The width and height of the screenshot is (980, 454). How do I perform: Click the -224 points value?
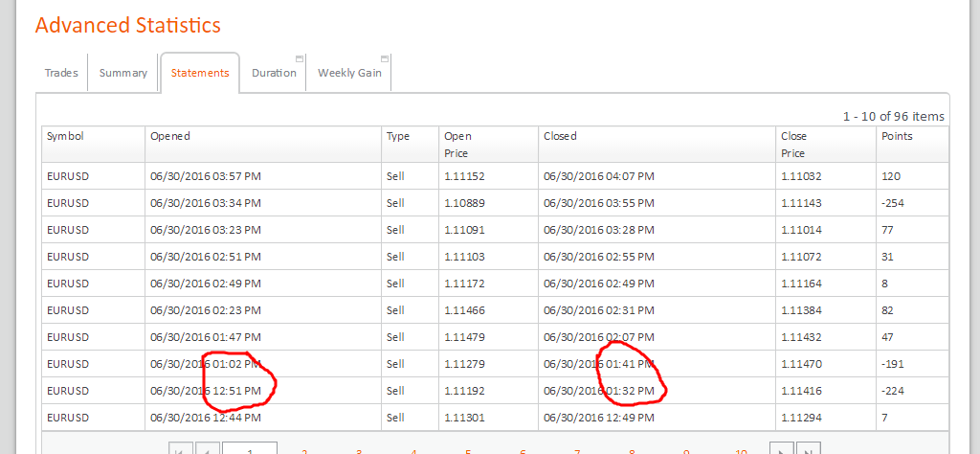click(x=893, y=391)
